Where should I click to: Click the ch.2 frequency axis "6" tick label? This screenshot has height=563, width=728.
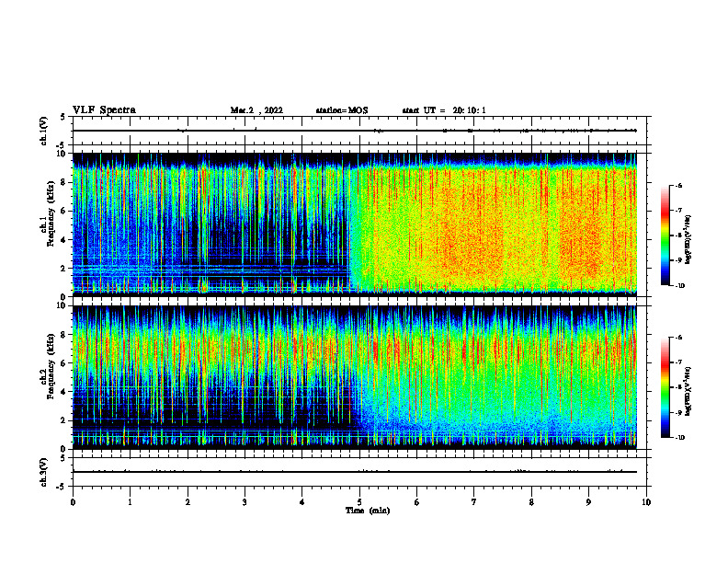pos(64,363)
